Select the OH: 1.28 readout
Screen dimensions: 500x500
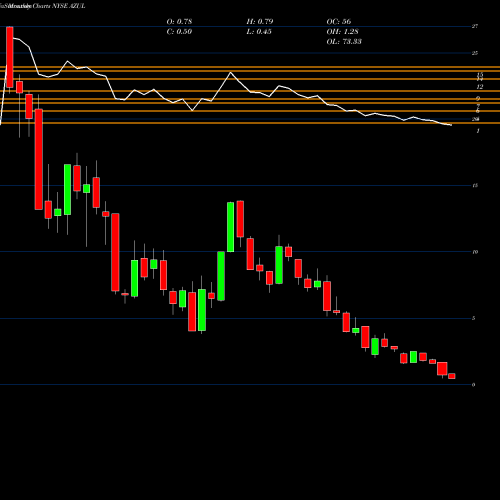click(x=342, y=32)
